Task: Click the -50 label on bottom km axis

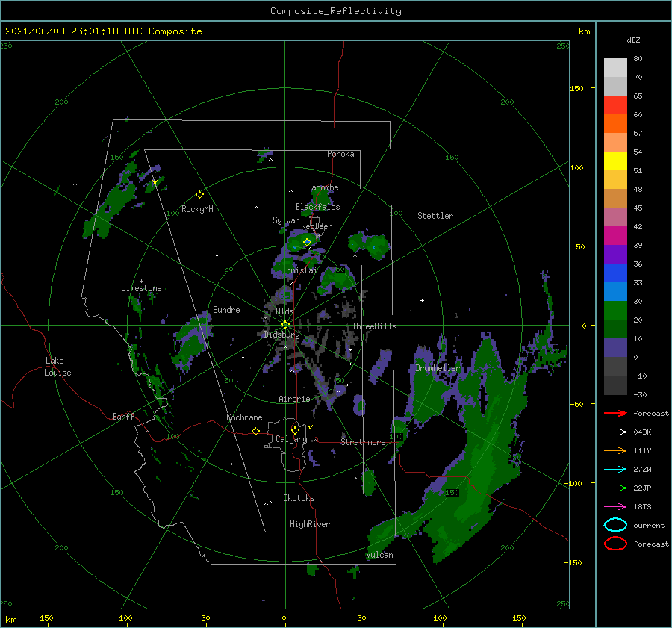Action: 203,618
